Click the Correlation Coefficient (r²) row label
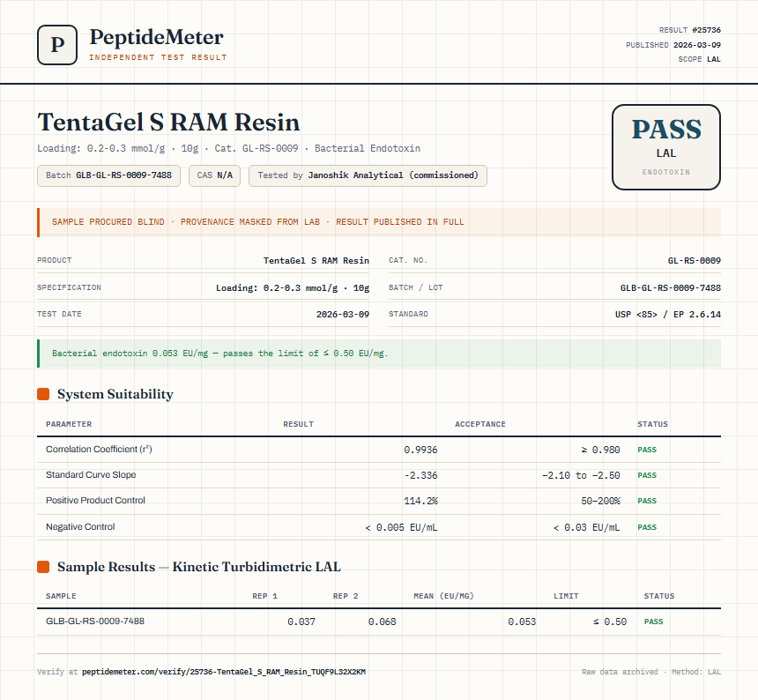 (99, 449)
